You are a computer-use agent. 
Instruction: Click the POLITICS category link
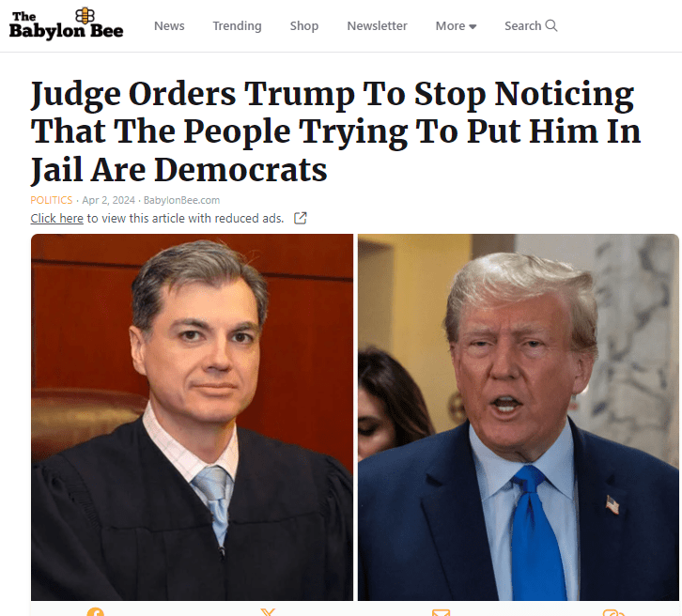pyautogui.click(x=52, y=200)
